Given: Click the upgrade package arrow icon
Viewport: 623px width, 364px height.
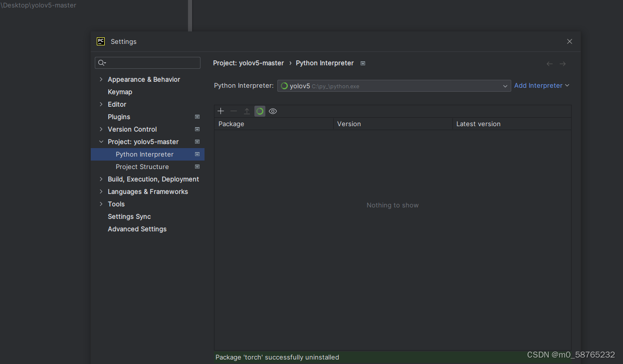Looking at the screenshot, I should point(246,111).
